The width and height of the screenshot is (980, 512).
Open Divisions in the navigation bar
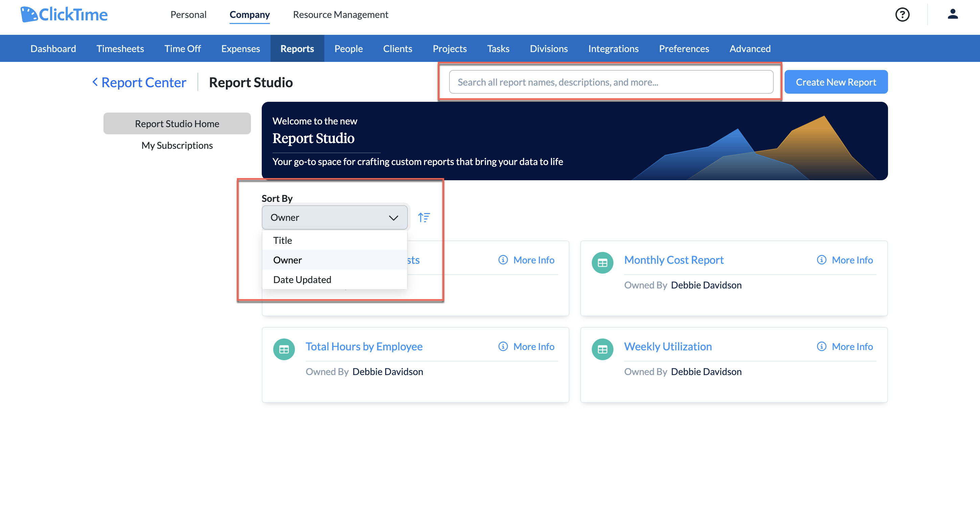coord(549,48)
